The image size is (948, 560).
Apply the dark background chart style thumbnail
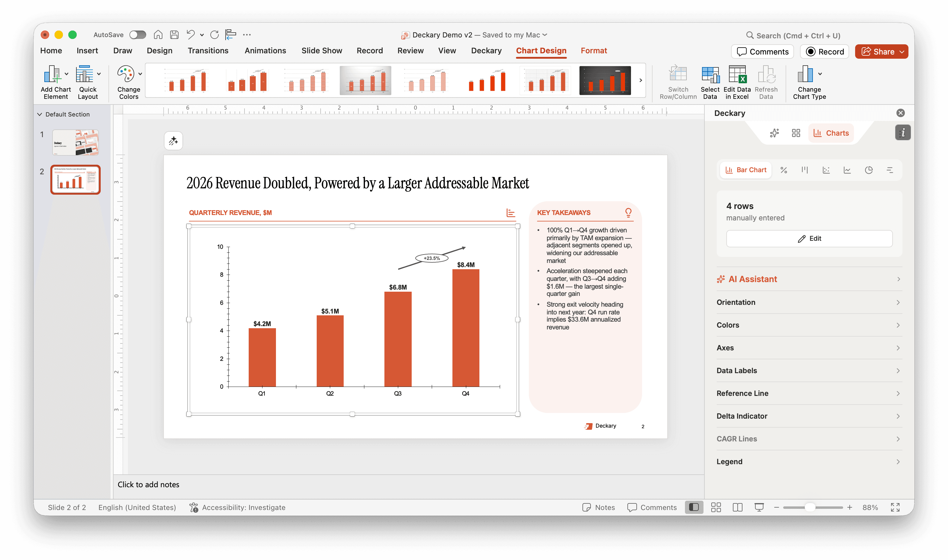click(605, 80)
